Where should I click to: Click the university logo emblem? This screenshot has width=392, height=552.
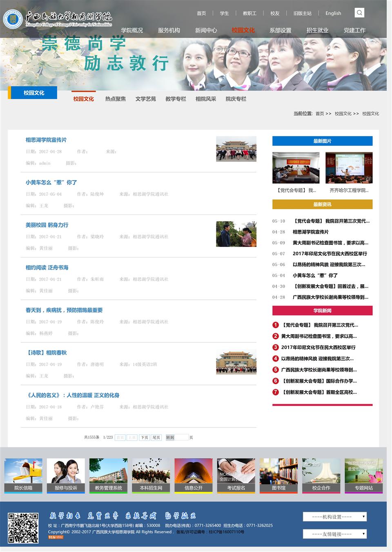(13, 19)
